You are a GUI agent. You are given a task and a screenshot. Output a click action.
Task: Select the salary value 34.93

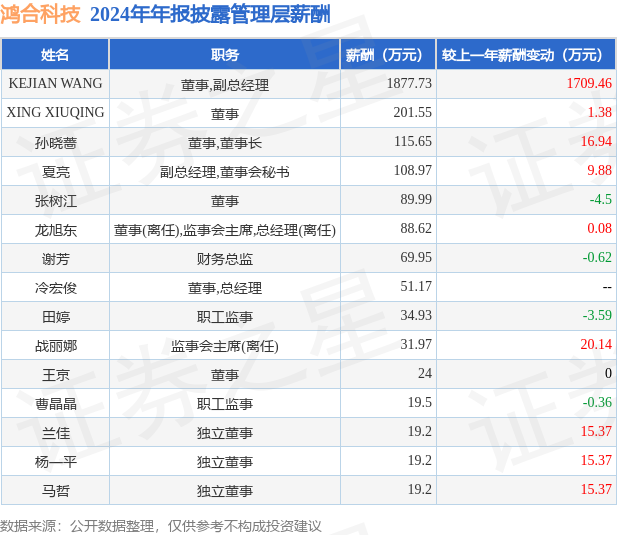point(416,315)
